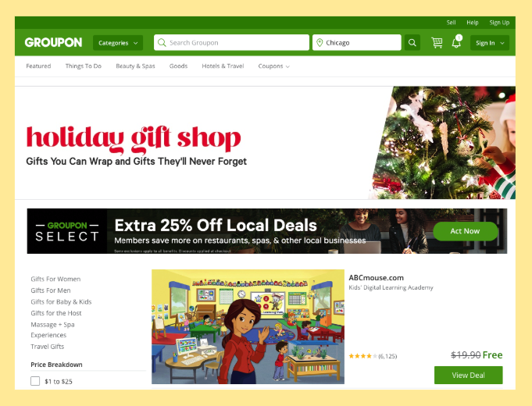This screenshot has width=532, height=406.
Task: Open the shopping cart icon
Action: 437,43
